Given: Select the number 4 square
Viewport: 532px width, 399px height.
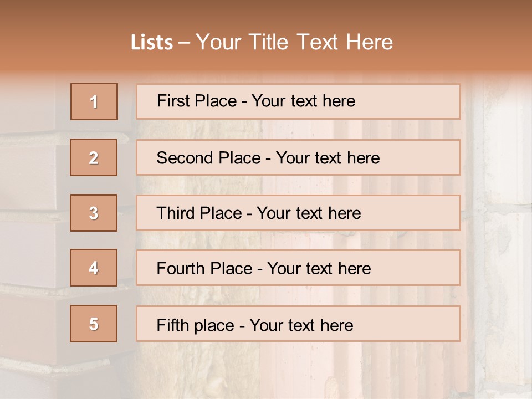Looking at the screenshot, I should (94, 268).
